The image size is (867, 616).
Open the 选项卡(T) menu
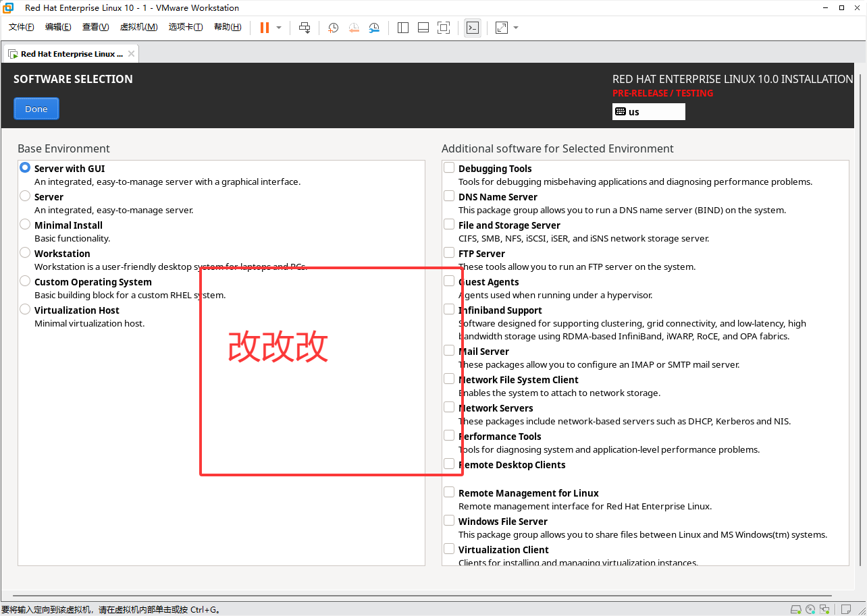point(186,27)
